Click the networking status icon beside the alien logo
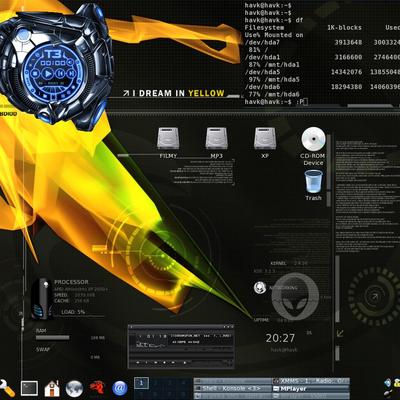Viewport: 400px width, 400px height. tap(260, 287)
